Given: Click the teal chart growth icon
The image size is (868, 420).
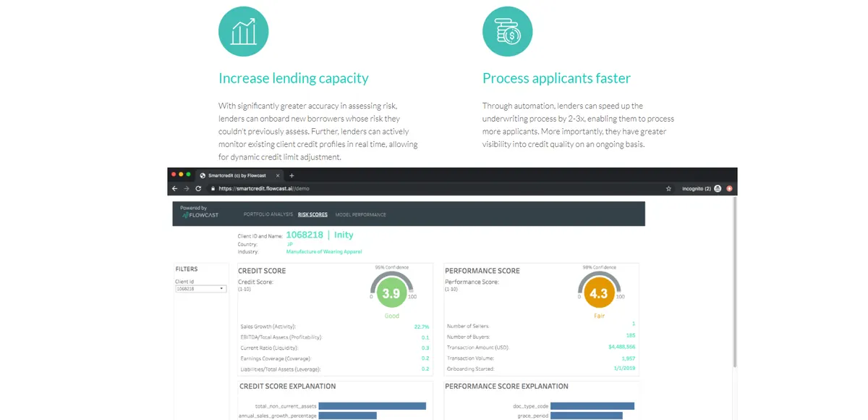Looking at the screenshot, I should 243,31.
